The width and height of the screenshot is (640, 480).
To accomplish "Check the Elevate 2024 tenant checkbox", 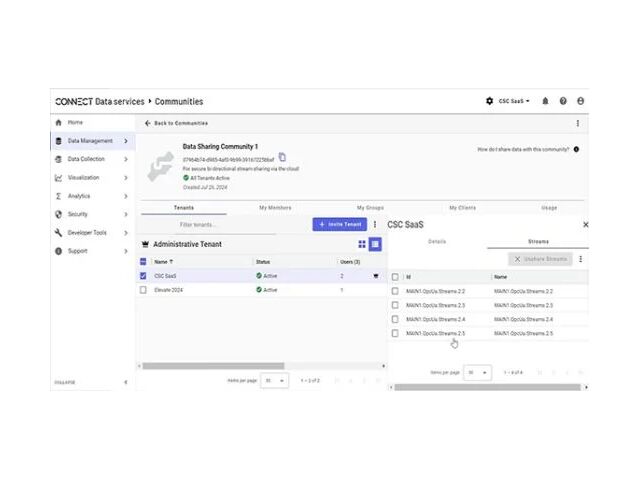I will pos(144,289).
